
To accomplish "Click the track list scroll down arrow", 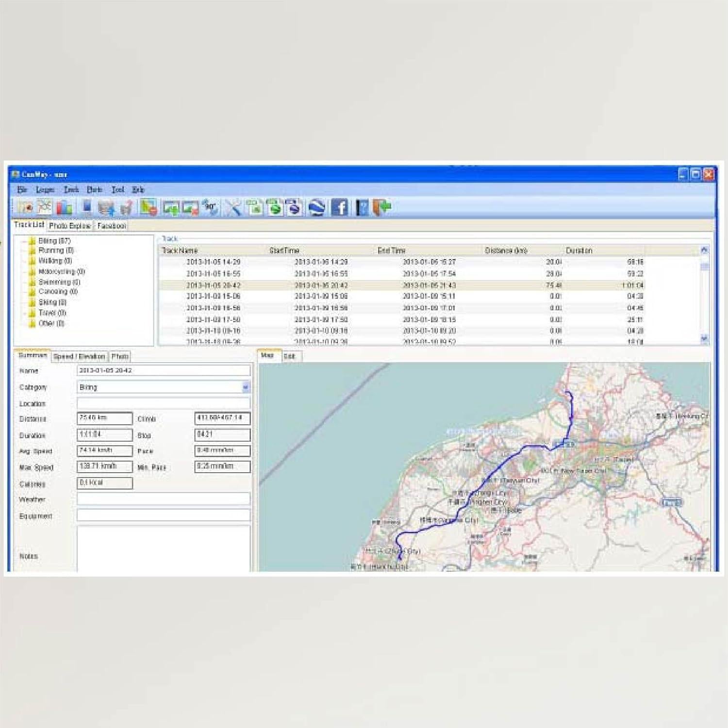I will (704, 338).
